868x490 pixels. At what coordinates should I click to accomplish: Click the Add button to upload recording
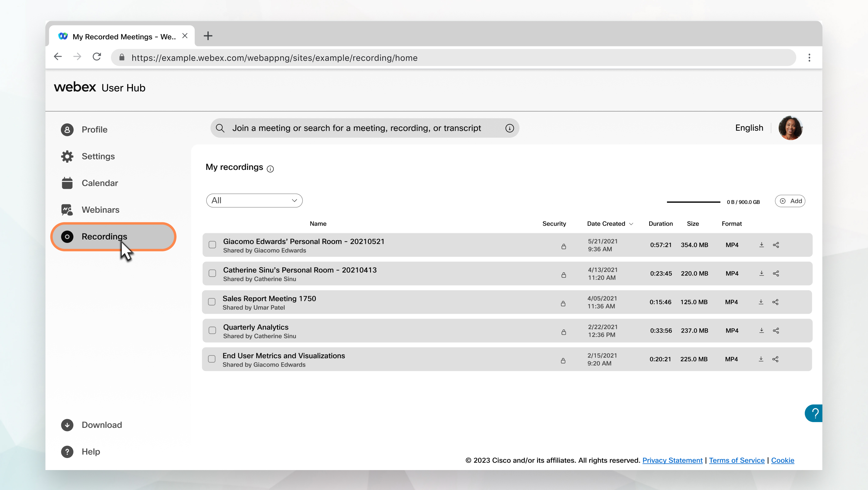pos(791,201)
